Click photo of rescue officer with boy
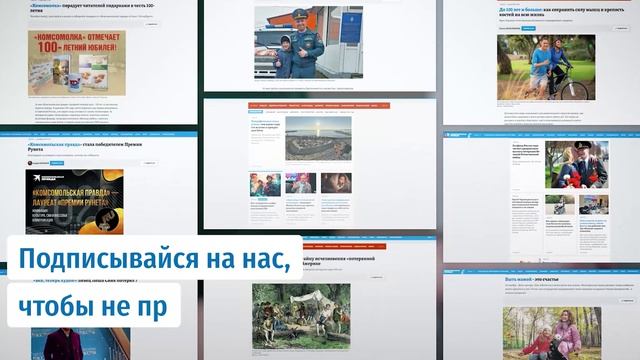 (x=309, y=42)
